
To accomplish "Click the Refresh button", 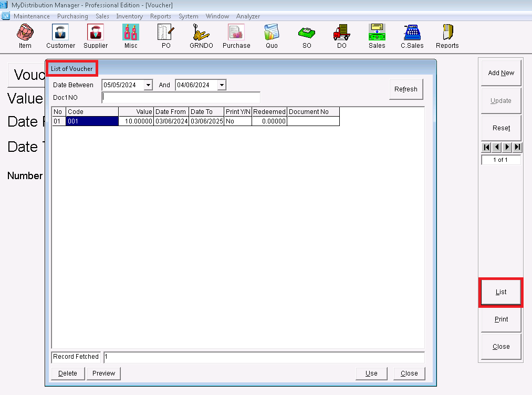I will [x=406, y=89].
